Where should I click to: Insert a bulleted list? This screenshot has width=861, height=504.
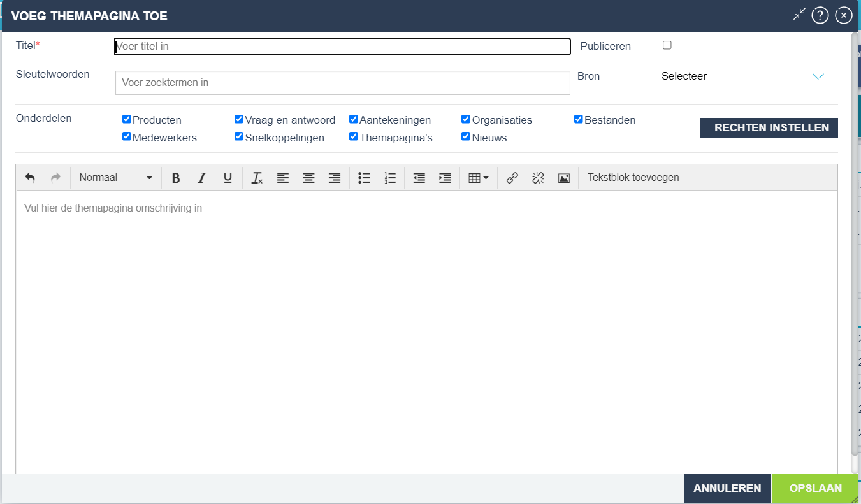[364, 178]
